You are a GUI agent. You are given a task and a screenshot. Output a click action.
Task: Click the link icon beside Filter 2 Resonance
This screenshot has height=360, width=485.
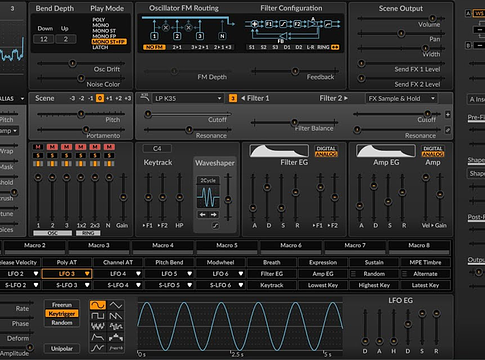[x=448, y=131]
